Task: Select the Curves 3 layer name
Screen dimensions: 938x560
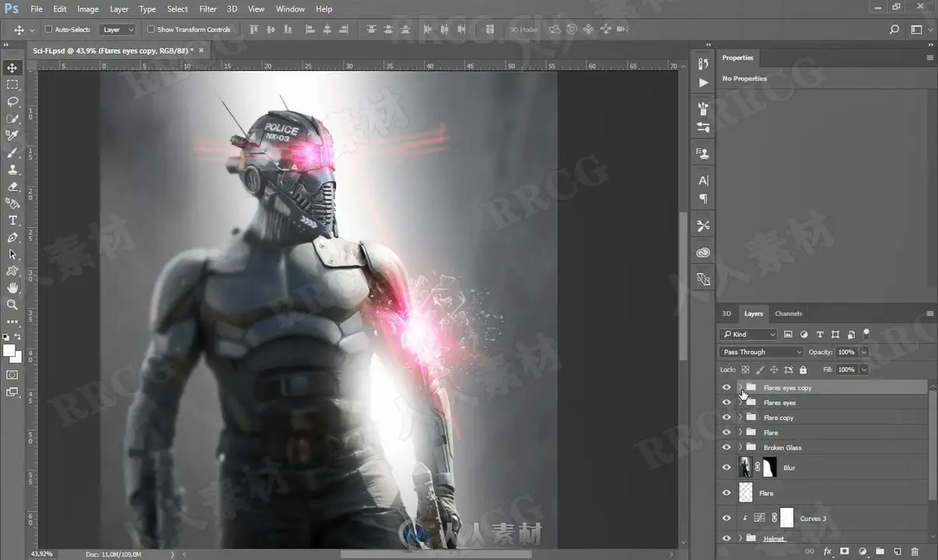Action: click(x=813, y=519)
